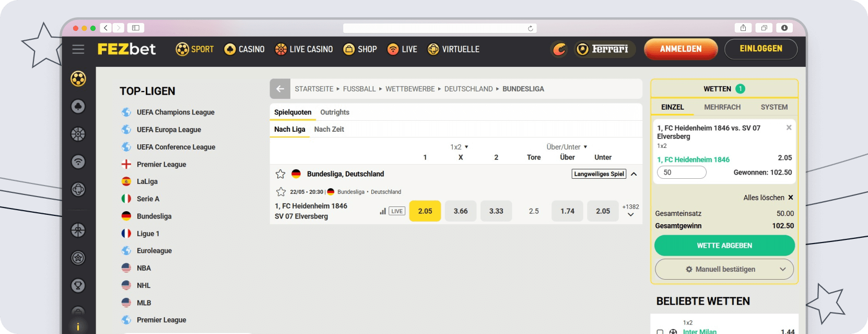Select the yellow football icon in sidebar
This screenshot has width=868, height=334.
pos(78,79)
